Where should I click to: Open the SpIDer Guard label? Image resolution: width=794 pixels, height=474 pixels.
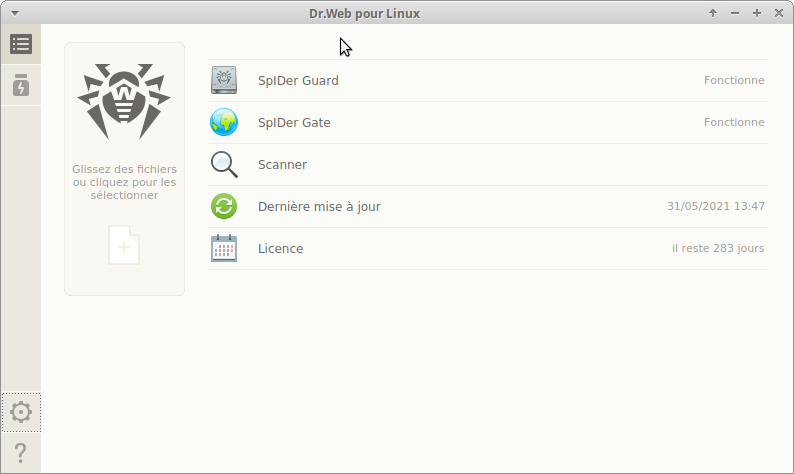298,80
